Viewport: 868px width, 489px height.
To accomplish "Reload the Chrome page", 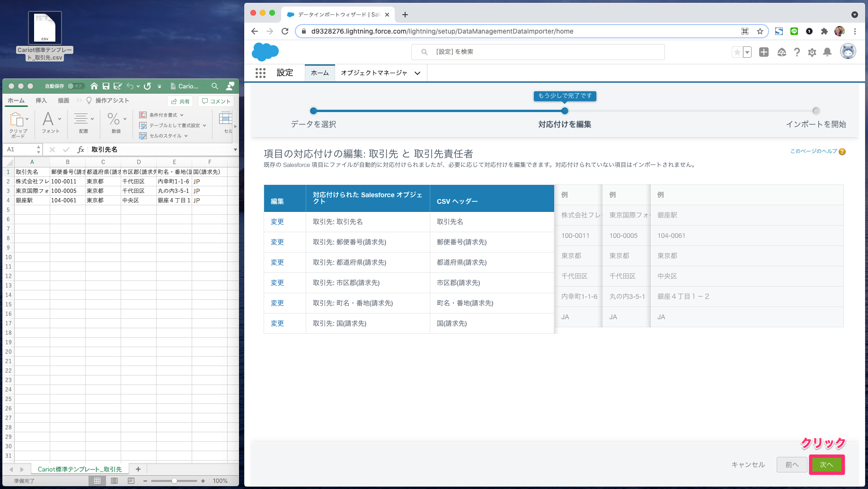I will pos(285,31).
